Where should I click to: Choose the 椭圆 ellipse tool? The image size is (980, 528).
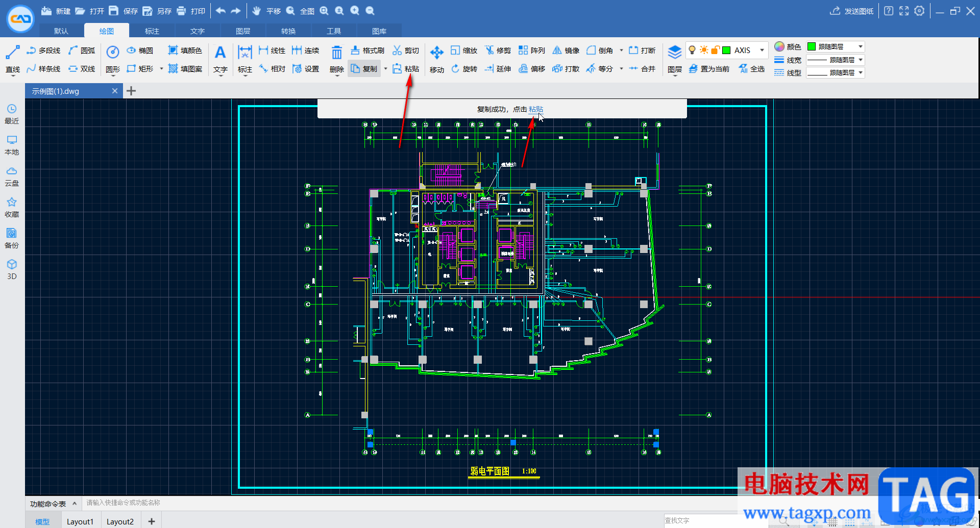[140, 51]
